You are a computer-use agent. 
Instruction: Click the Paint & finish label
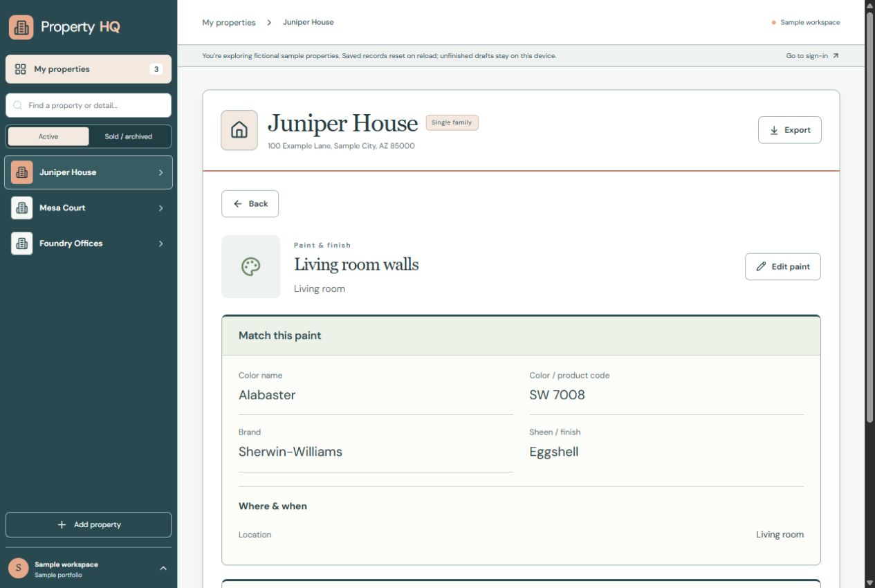coord(322,246)
